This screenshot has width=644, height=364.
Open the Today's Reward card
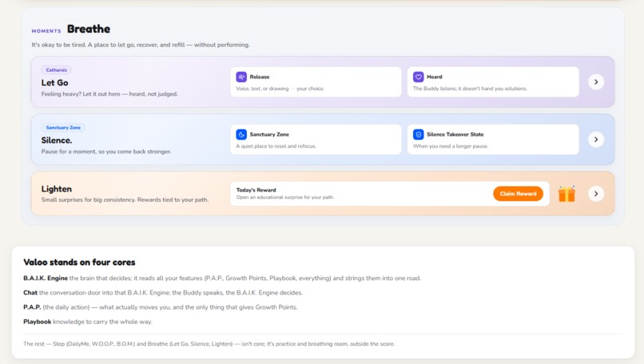[390, 194]
